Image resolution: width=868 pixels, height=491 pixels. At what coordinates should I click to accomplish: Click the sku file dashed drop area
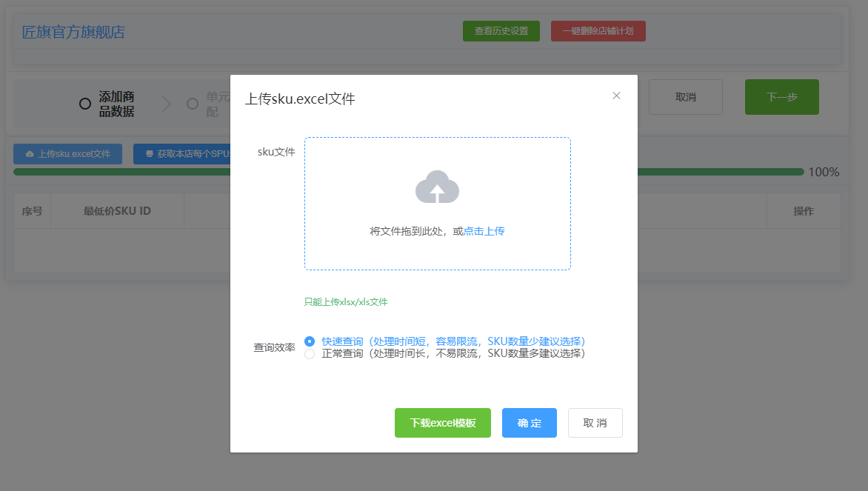tap(437, 204)
